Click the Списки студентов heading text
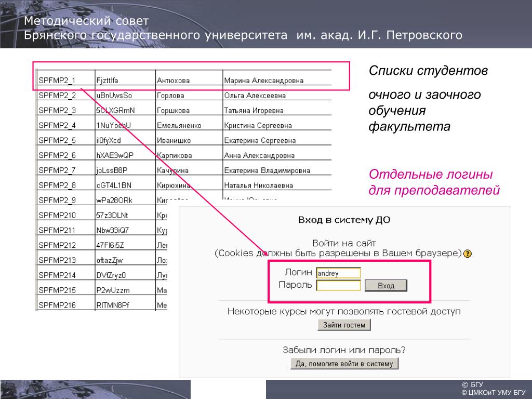The height and width of the screenshot is (399, 532). click(428, 71)
